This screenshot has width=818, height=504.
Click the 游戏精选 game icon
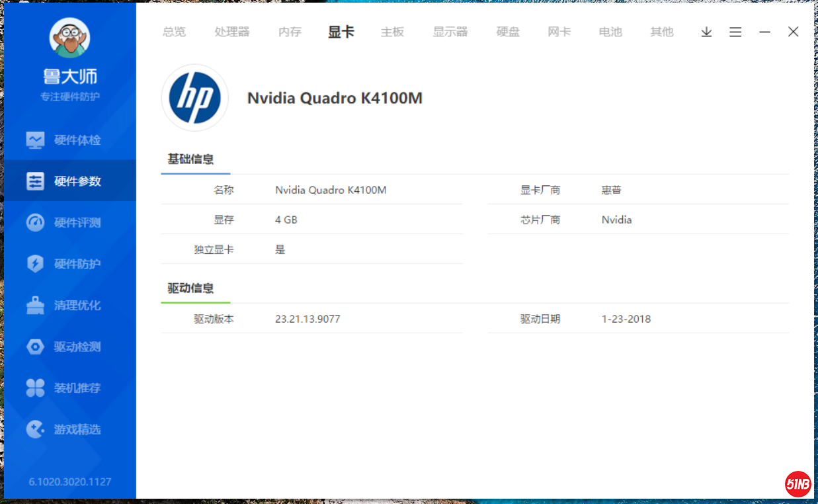(x=35, y=429)
